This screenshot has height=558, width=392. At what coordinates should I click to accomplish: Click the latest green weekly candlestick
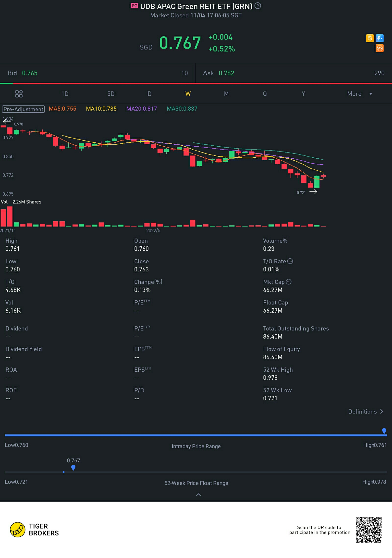[317, 181]
